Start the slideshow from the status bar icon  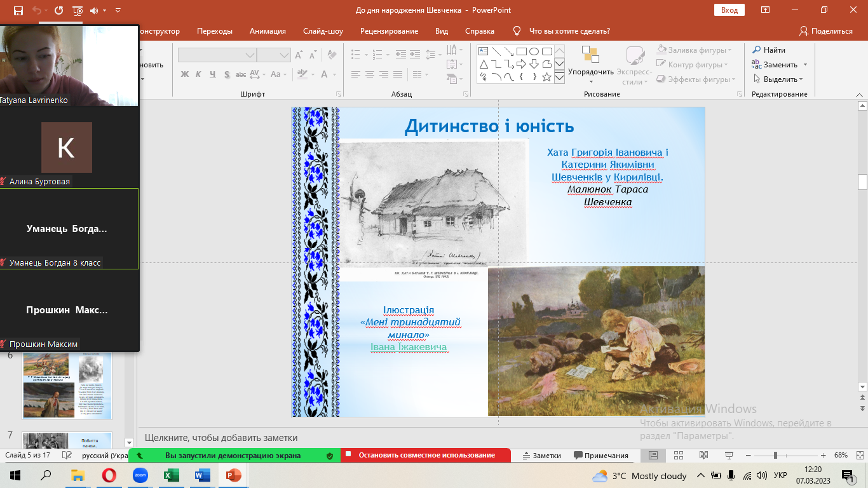[729, 456]
